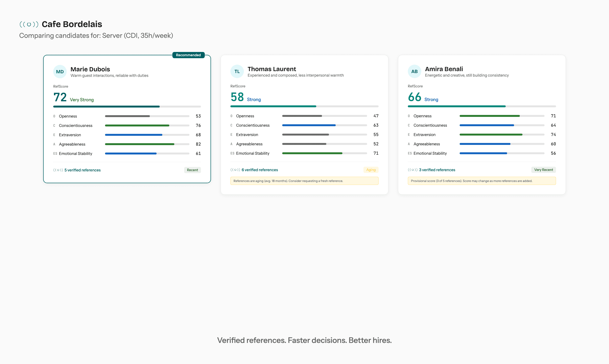
Task: Click Amira Benali's AB avatar
Action: click(x=415, y=71)
